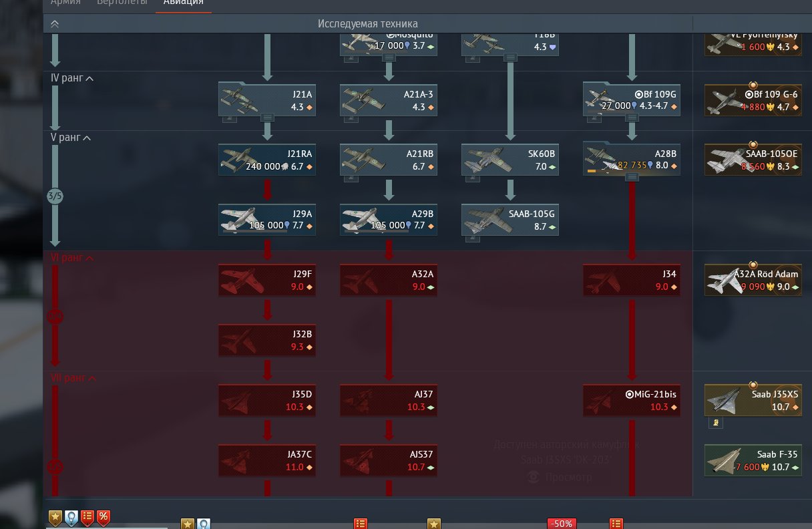Collapse the VI ранг section
The image size is (812, 529).
90,258
